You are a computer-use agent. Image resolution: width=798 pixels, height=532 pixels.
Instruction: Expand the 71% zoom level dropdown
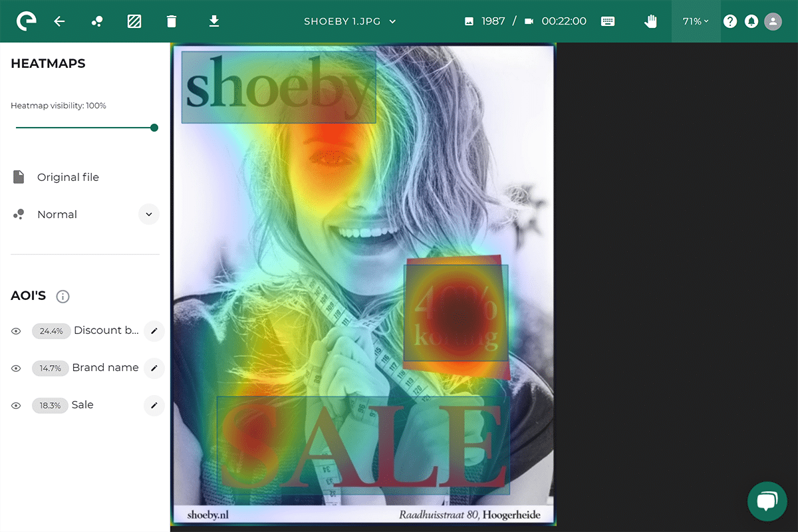(x=696, y=21)
